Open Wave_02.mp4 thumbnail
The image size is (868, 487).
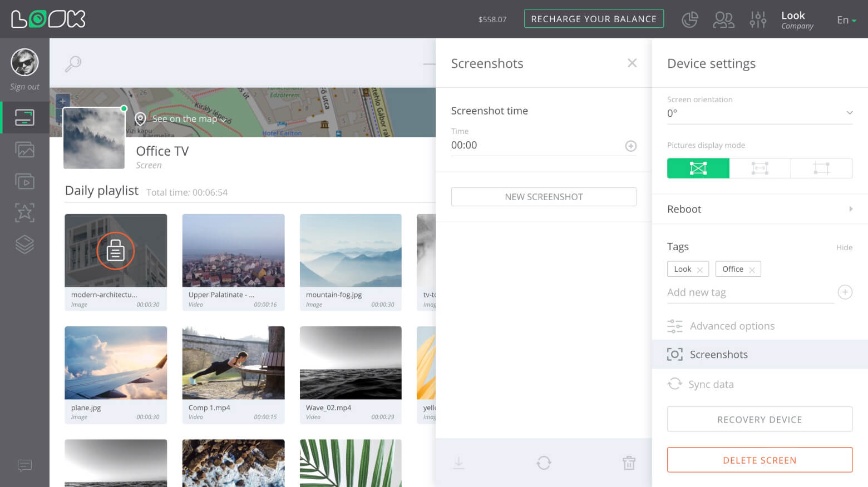(351, 363)
